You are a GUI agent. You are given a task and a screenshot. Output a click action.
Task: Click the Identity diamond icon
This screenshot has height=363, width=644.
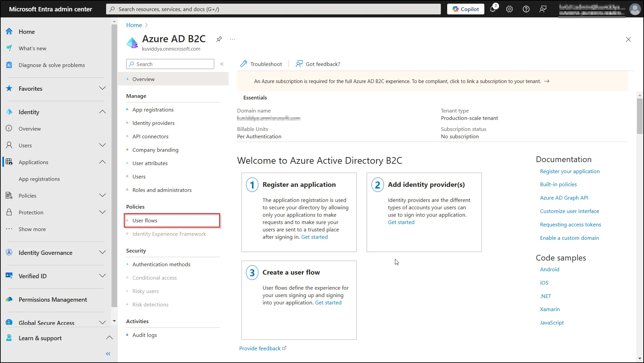[9, 112]
